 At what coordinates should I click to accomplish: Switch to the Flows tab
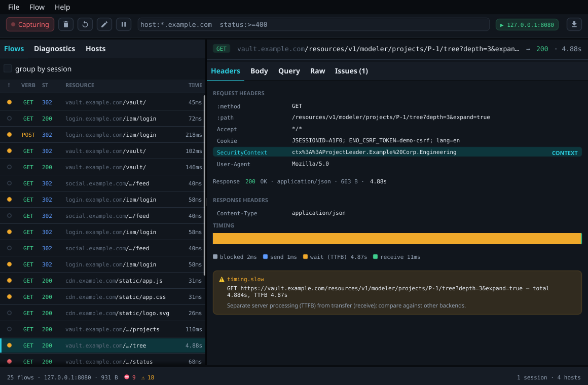[x=14, y=49]
